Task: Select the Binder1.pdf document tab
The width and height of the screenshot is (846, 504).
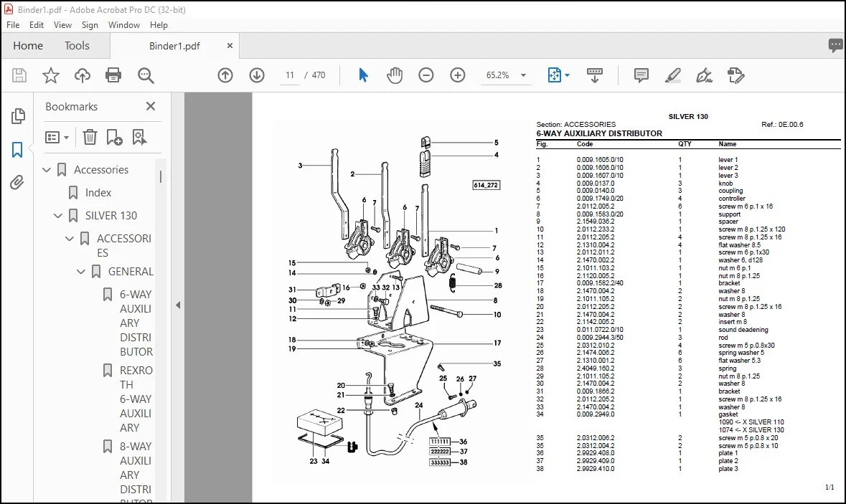Action: [x=174, y=46]
